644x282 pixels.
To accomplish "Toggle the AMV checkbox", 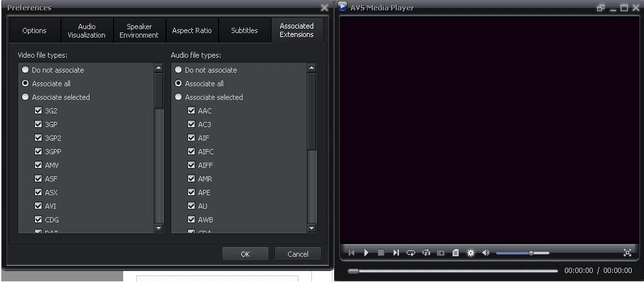I will point(38,165).
